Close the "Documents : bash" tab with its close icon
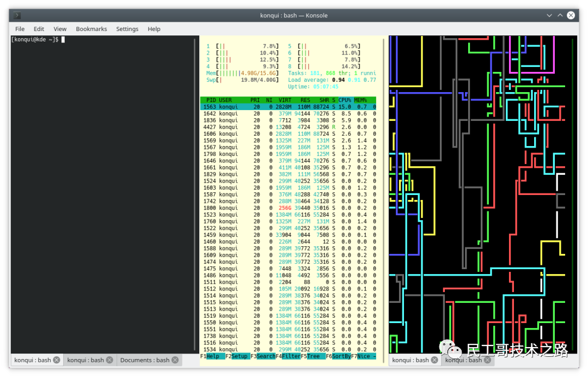The image size is (588, 377). tap(175, 360)
